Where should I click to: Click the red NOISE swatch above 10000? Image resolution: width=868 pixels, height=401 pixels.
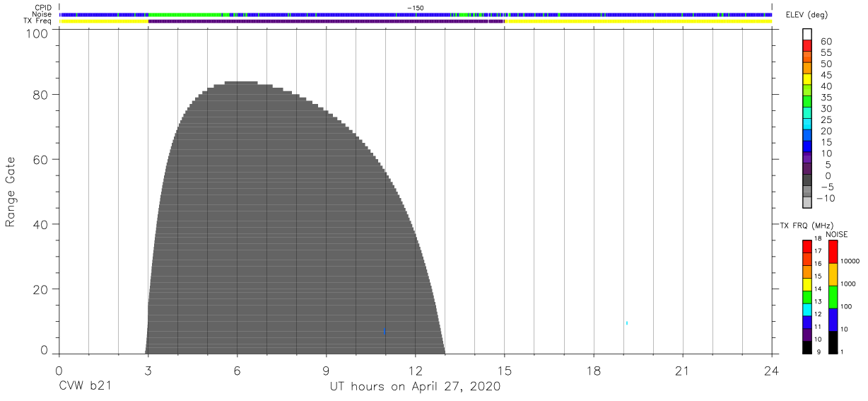pos(833,252)
